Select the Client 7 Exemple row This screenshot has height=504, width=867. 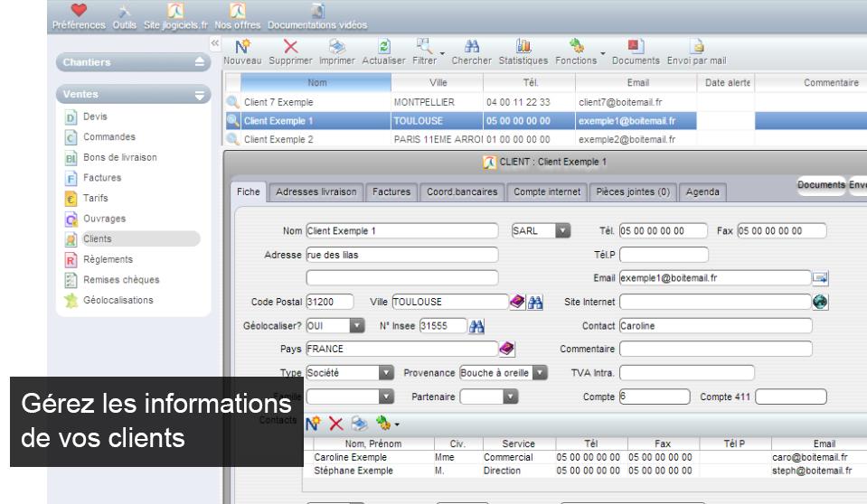(x=546, y=102)
